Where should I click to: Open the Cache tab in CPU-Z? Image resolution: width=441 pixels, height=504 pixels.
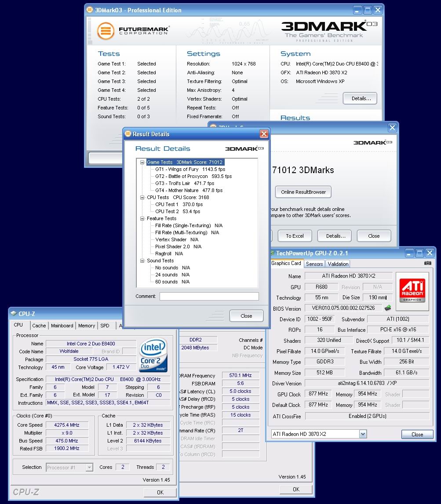39,326
